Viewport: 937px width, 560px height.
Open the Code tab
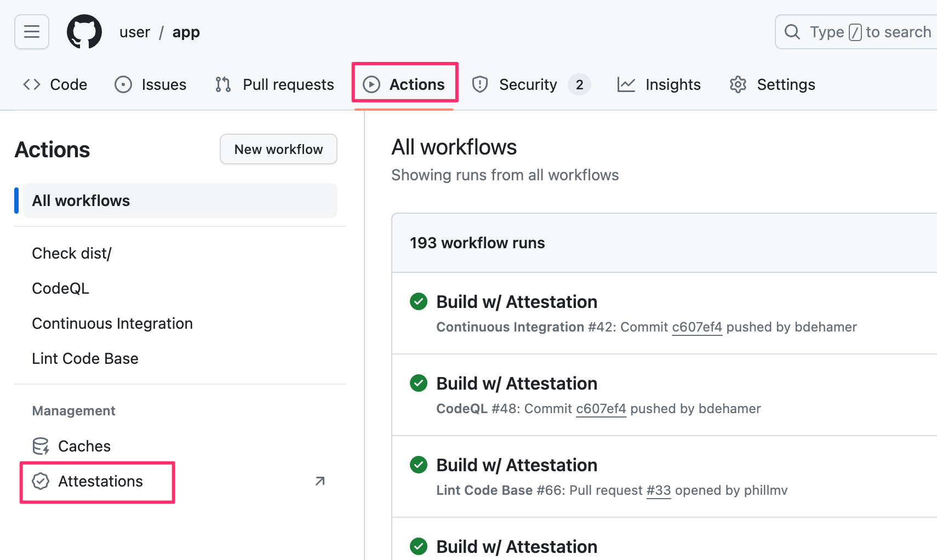coord(55,84)
